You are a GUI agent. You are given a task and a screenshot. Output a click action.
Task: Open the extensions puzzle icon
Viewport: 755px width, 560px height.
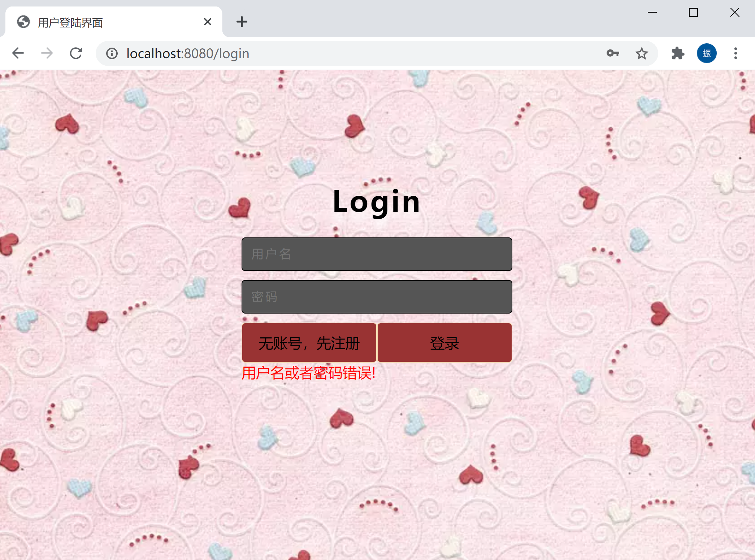pyautogui.click(x=677, y=53)
